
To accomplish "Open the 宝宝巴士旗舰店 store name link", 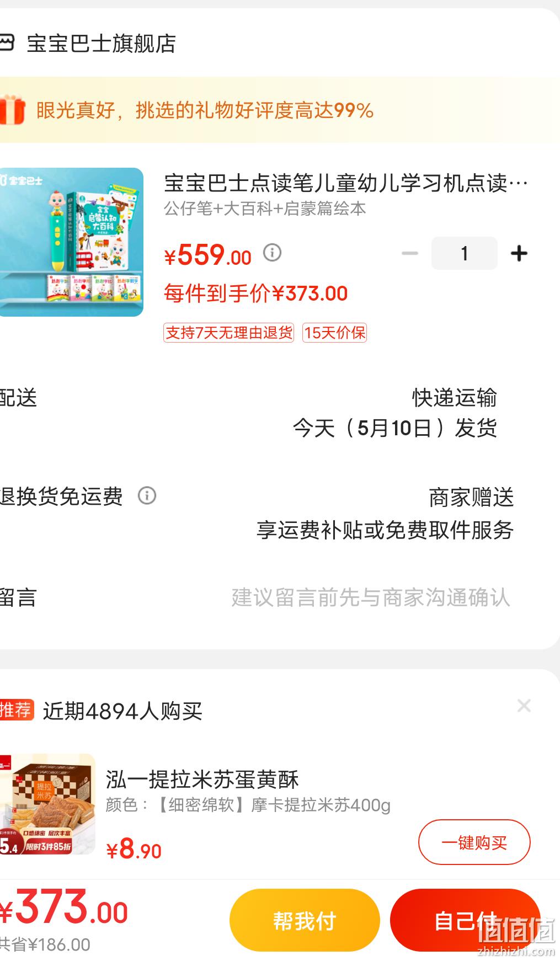I will point(102,44).
